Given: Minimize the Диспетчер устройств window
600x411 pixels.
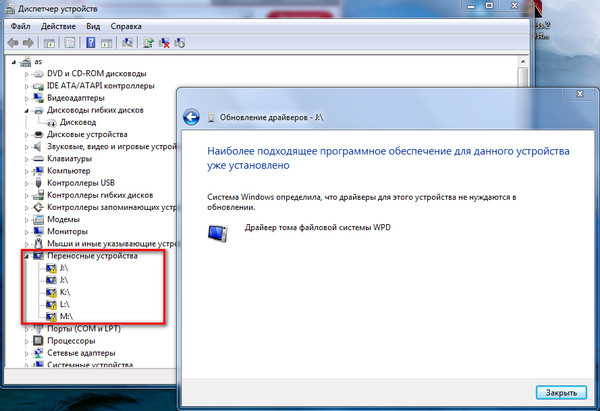Looking at the screenshot, I should coord(471,6).
